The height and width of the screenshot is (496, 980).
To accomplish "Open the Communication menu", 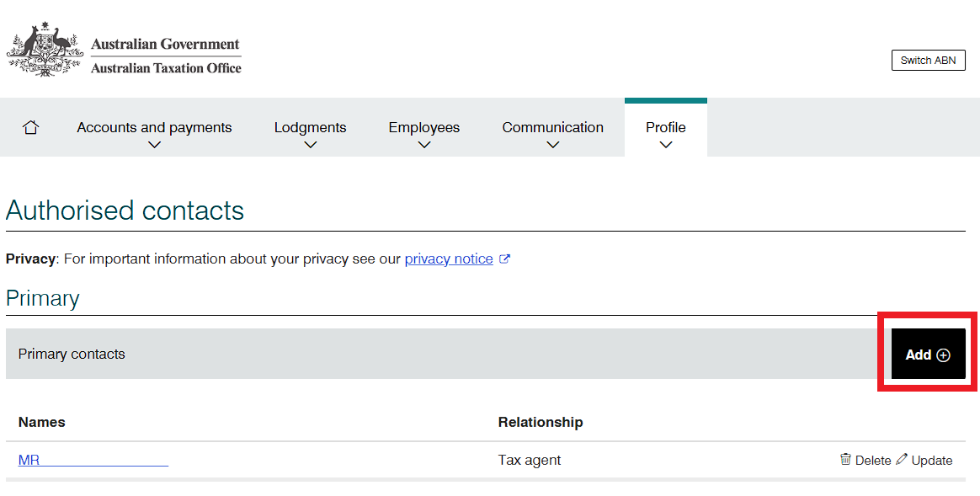I will (552, 127).
